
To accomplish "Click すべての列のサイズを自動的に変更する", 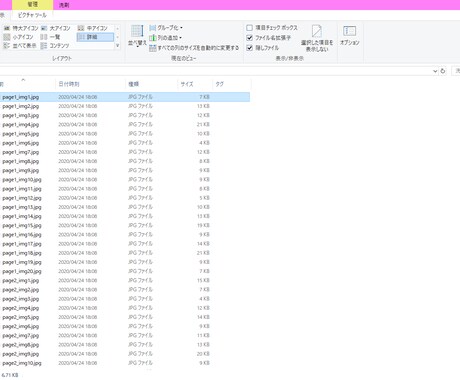I will pyautogui.click(x=194, y=48).
